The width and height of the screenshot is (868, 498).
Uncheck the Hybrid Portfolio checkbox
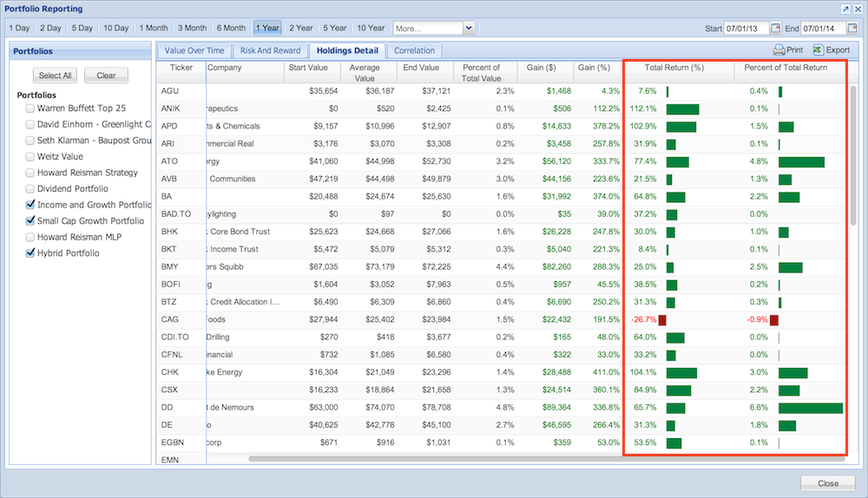30,252
